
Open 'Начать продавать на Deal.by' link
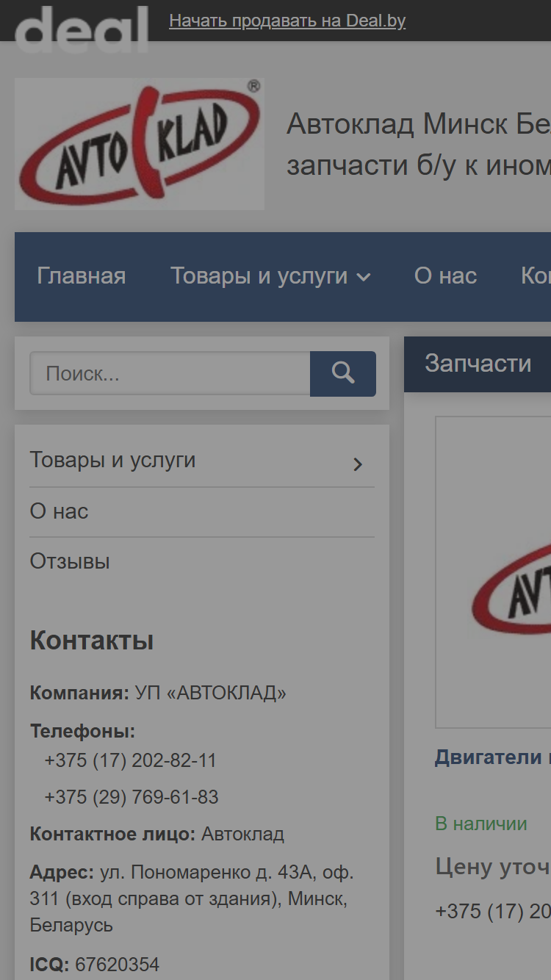tap(287, 21)
